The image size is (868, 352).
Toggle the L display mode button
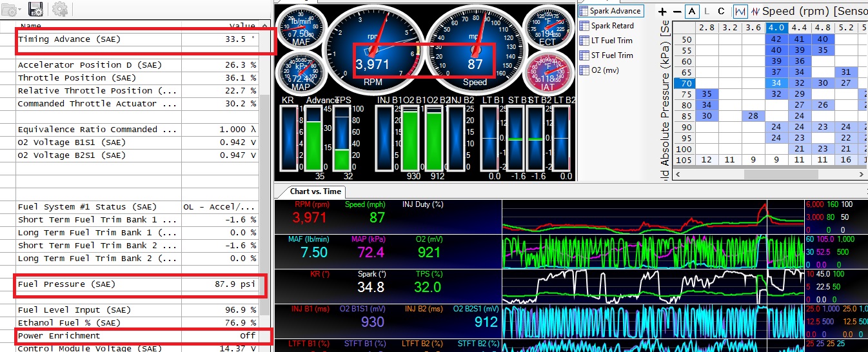(707, 12)
